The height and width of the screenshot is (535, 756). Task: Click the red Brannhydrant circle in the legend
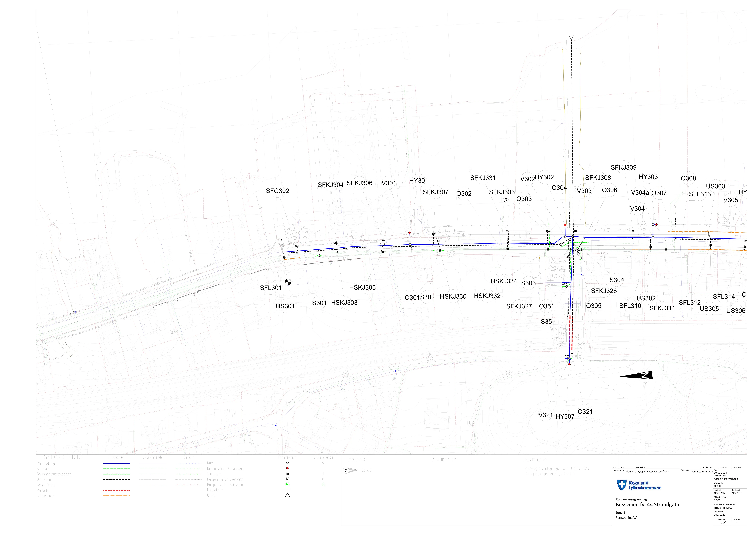click(287, 468)
